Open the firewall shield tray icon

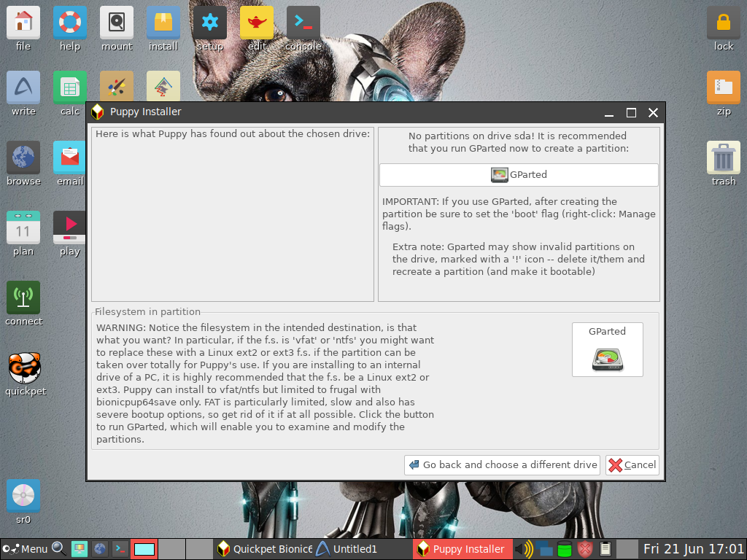pyautogui.click(x=584, y=549)
